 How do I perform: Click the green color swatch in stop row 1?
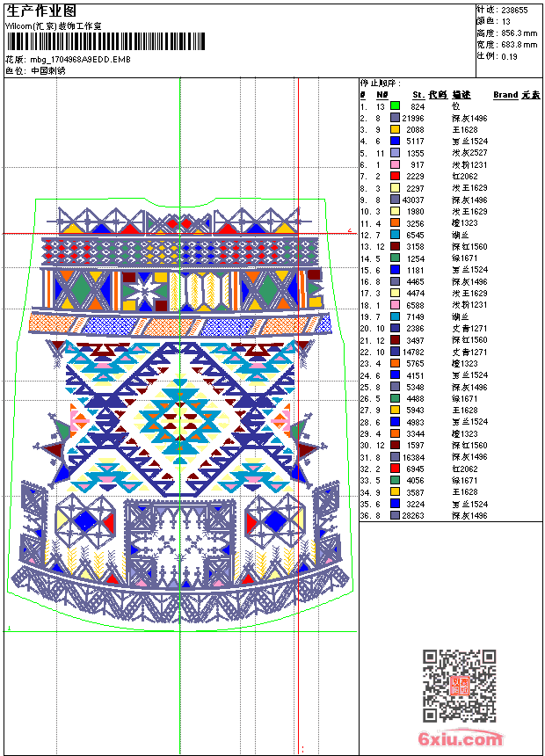[x=395, y=106]
